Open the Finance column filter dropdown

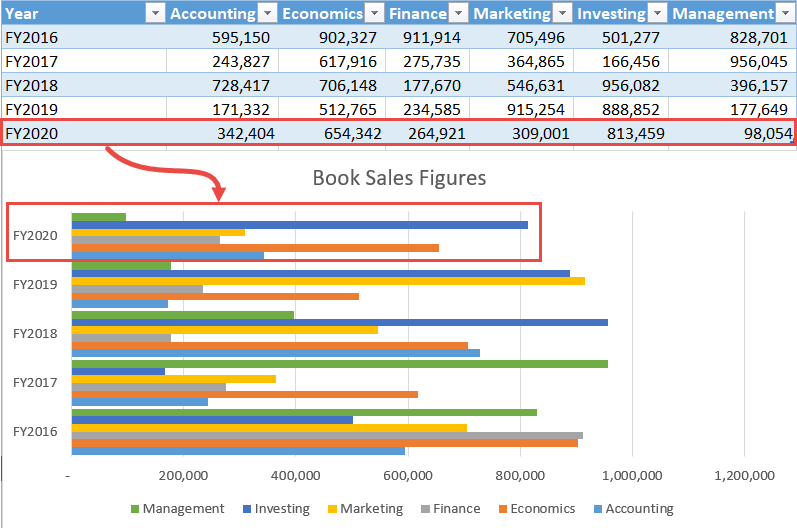pos(459,13)
